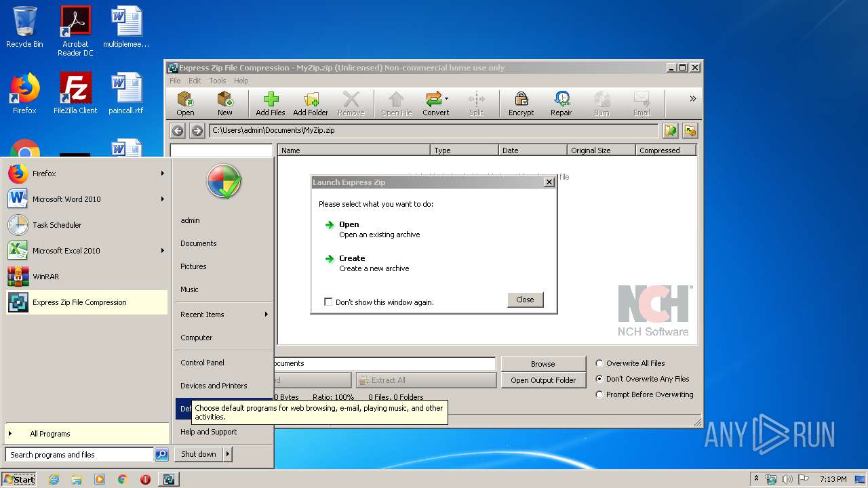Image resolution: width=868 pixels, height=488 pixels.
Task: Expand Microsoft Excel 2010 jump list arrow
Action: (x=163, y=251)
